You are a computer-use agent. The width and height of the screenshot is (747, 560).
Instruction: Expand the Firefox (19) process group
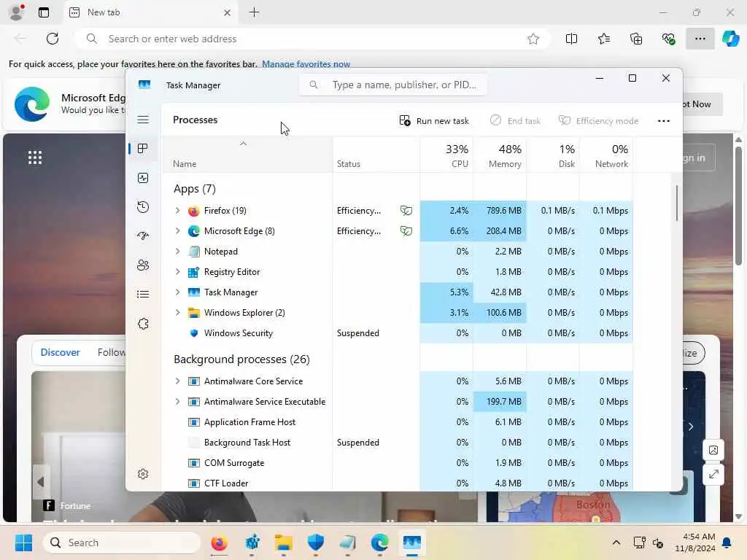178,211
